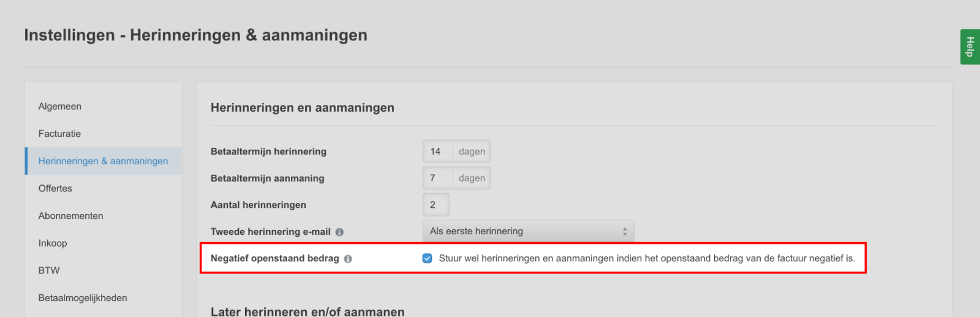Go to BTW settings

(x=49, y=270)
